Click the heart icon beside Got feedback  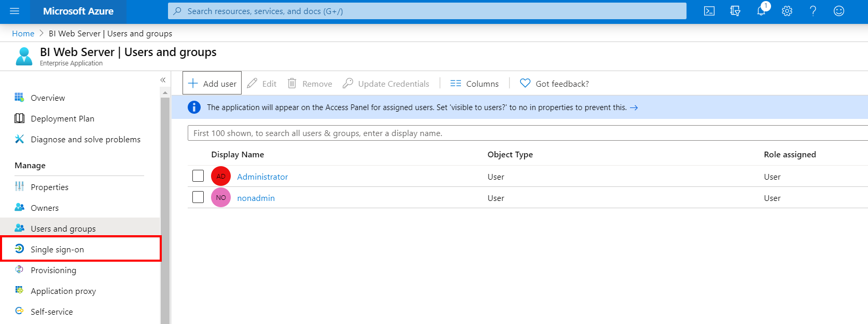525,83
